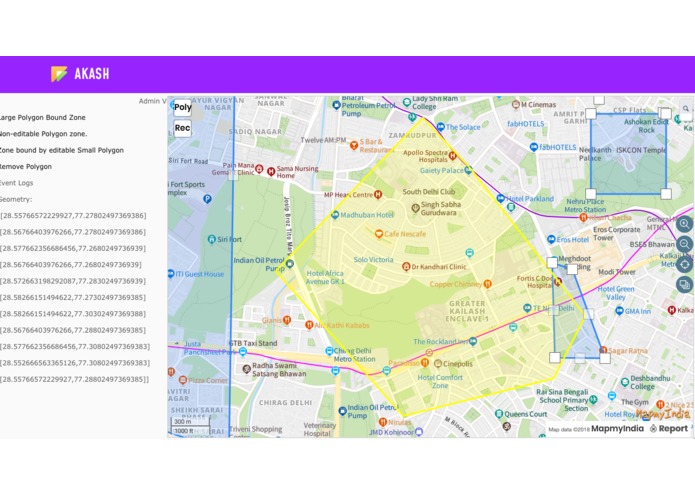Select the Rec rectangle drawing button
This screenshot has width=695, height=494.
183,128
